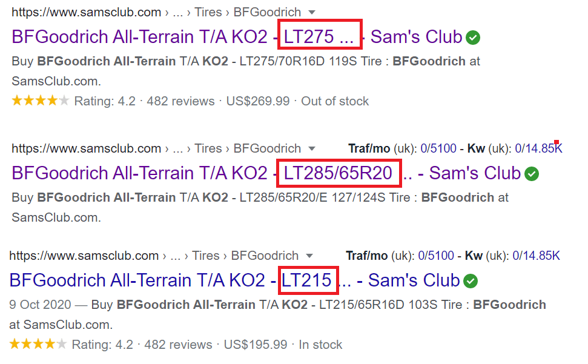Open the breadcrumb dropdown arrow on the first result

pos(311,12)
